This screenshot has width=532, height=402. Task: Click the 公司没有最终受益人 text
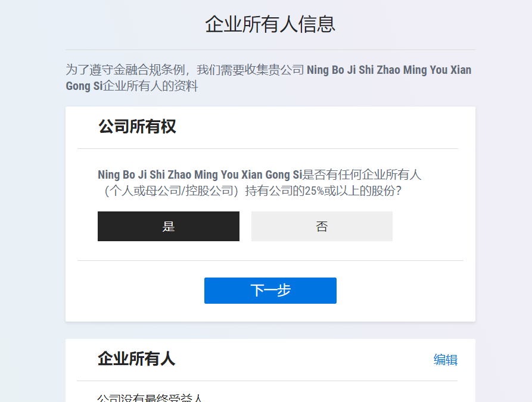(150, 398)
